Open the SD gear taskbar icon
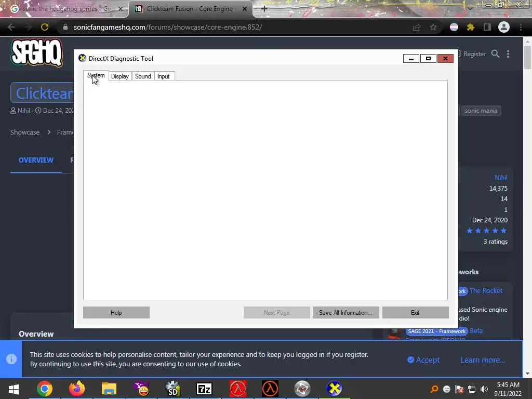 173,389
